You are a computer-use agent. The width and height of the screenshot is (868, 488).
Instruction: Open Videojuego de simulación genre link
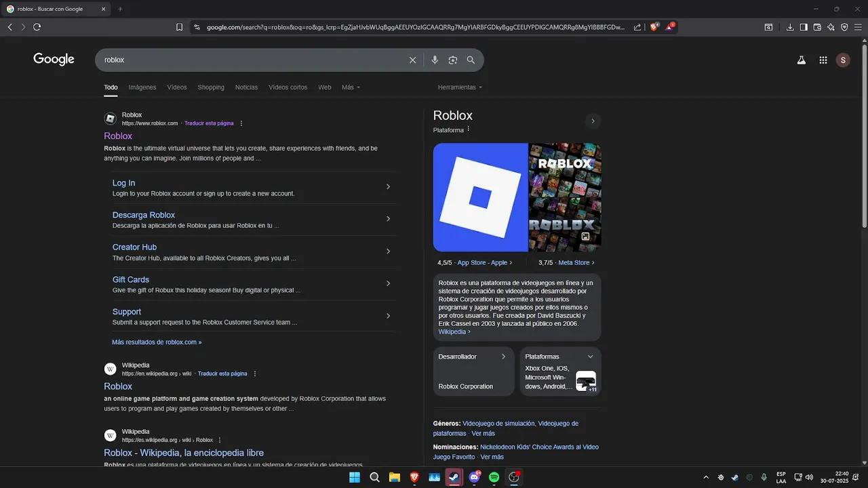click(x=498, y=424)
